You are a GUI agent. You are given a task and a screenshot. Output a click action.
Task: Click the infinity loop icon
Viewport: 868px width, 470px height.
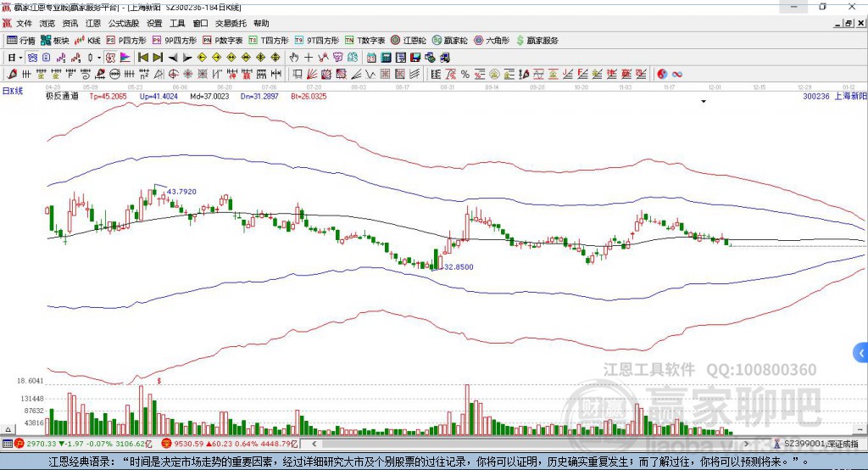[677, 75]
